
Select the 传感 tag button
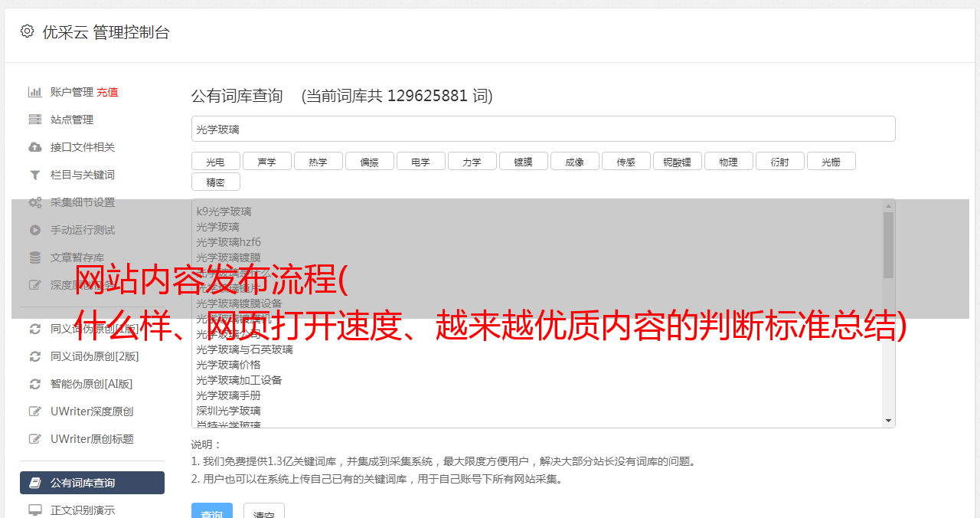(626, 161)
